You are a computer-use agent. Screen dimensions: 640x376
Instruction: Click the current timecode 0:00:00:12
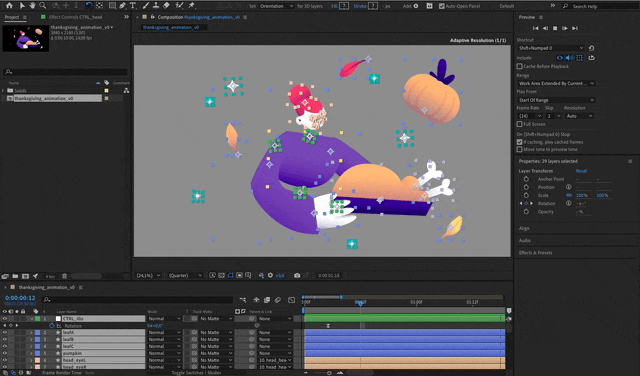[20, 298]
